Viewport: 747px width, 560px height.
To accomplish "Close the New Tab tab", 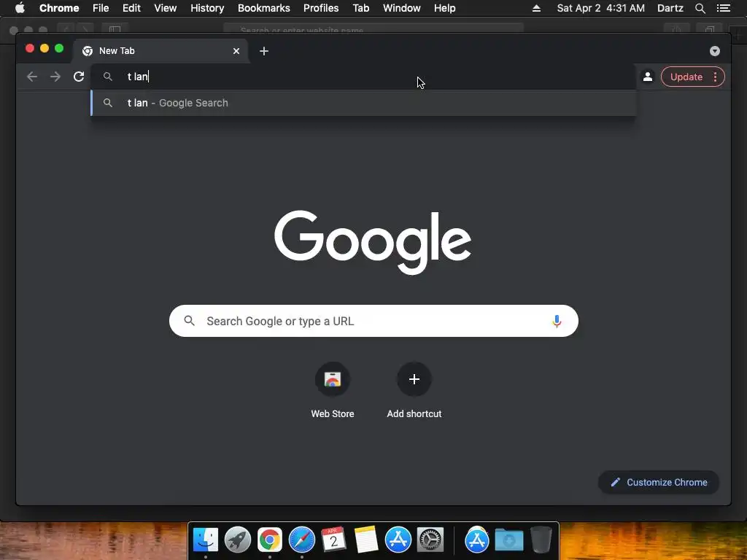I will pos(236,51).
